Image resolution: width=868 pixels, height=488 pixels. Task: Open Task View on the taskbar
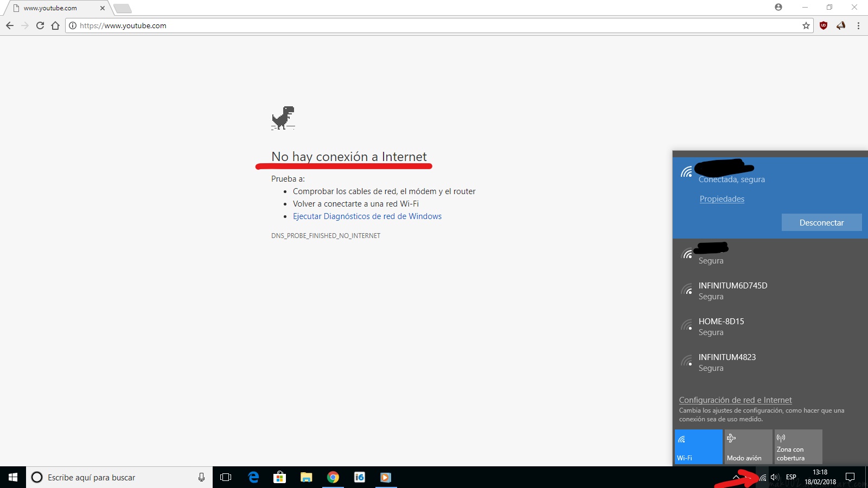coord(226,477)
